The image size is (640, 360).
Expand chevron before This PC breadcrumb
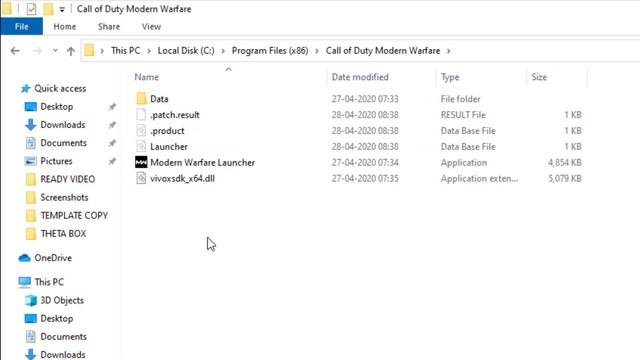102,51
